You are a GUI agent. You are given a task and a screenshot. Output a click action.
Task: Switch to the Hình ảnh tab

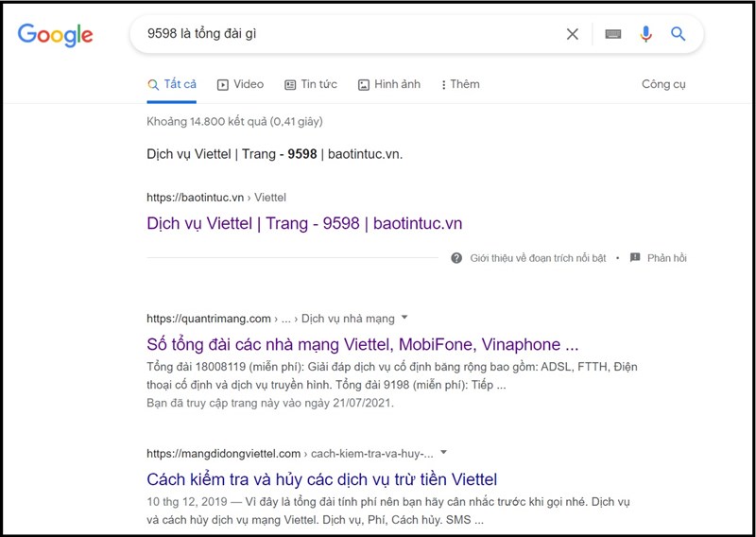388,84
